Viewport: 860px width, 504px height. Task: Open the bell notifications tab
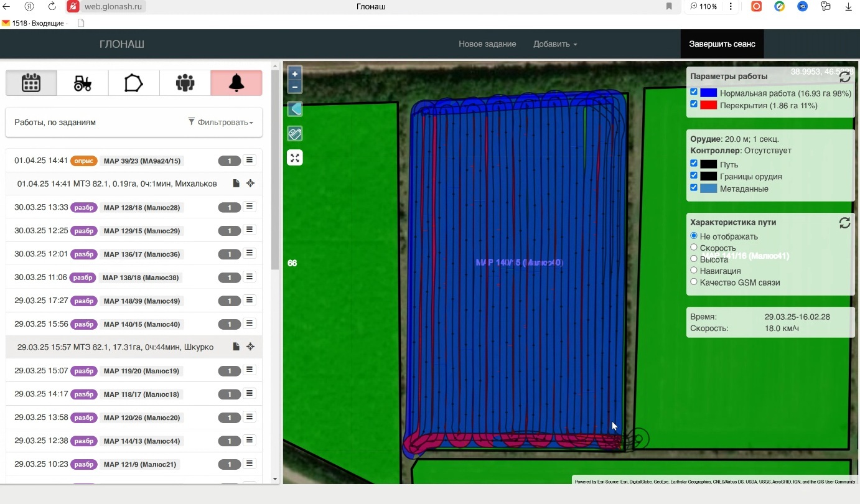(x=236, y=83)
